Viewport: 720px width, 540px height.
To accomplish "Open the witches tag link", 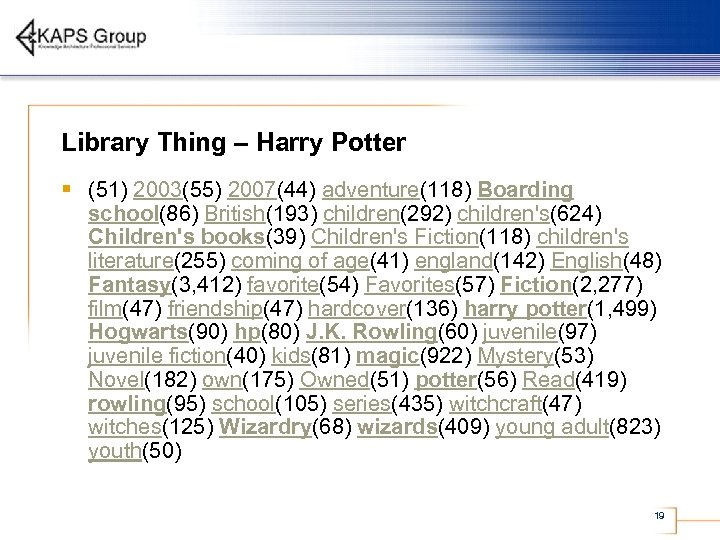I will [x=125, y=427].
